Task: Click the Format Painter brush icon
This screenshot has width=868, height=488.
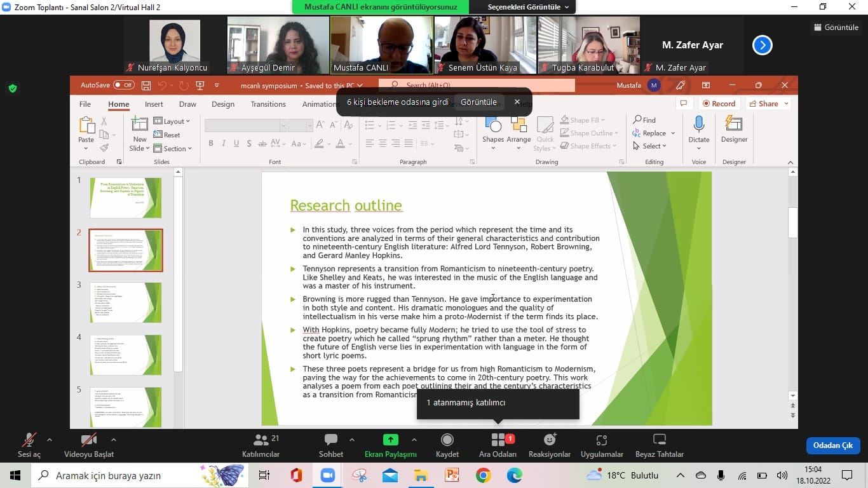Action: point(104,147)
